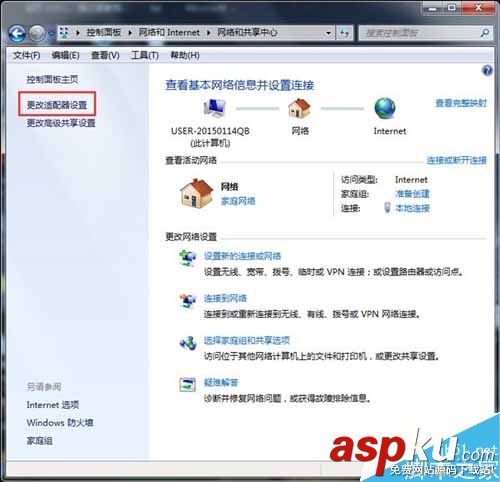
Task: Close the Network and Sharing Center window
Action: pyautogui.click(x=478, y=8)
